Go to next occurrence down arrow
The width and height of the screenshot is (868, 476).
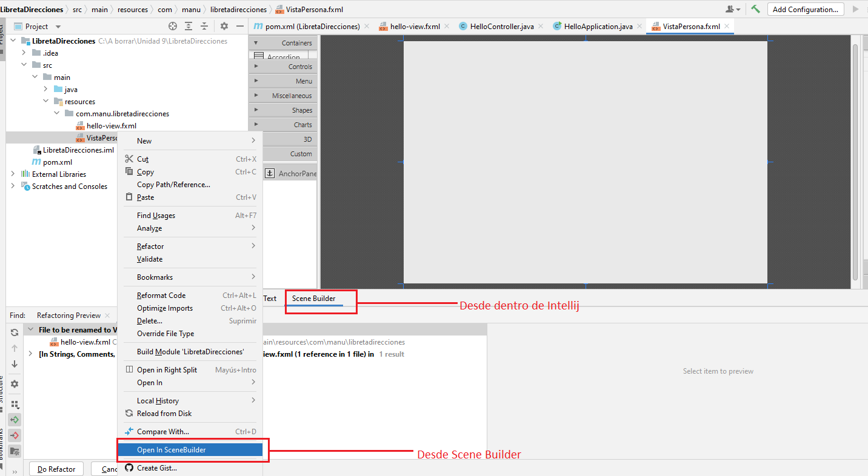pos(15,364)
